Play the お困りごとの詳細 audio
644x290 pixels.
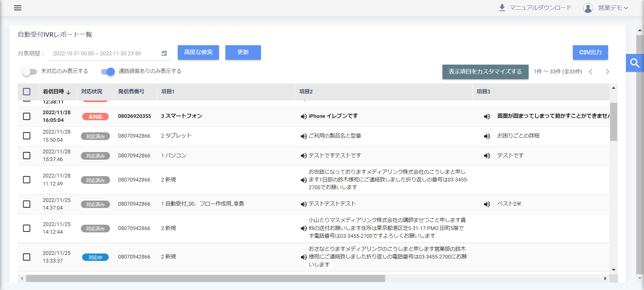(487, 136)
